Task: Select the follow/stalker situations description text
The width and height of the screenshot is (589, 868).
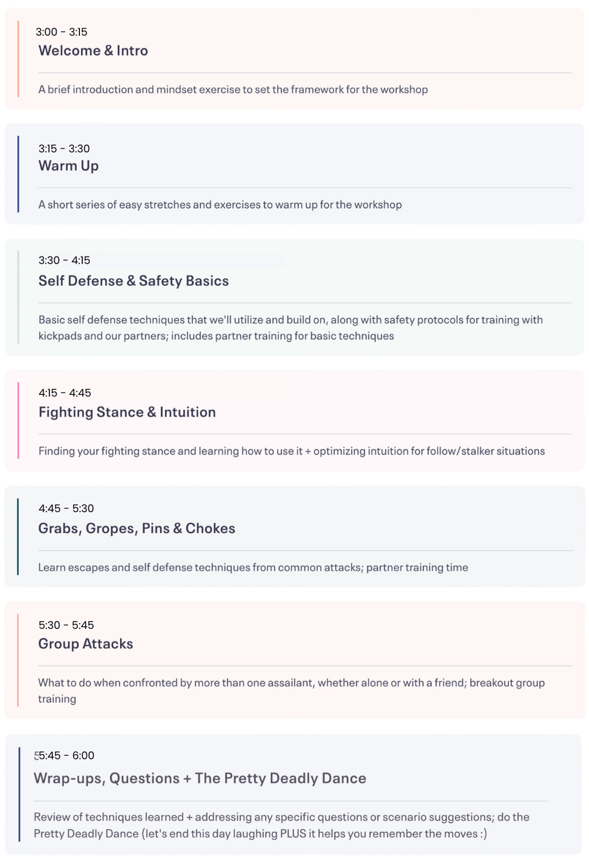Action: (292, 451)
